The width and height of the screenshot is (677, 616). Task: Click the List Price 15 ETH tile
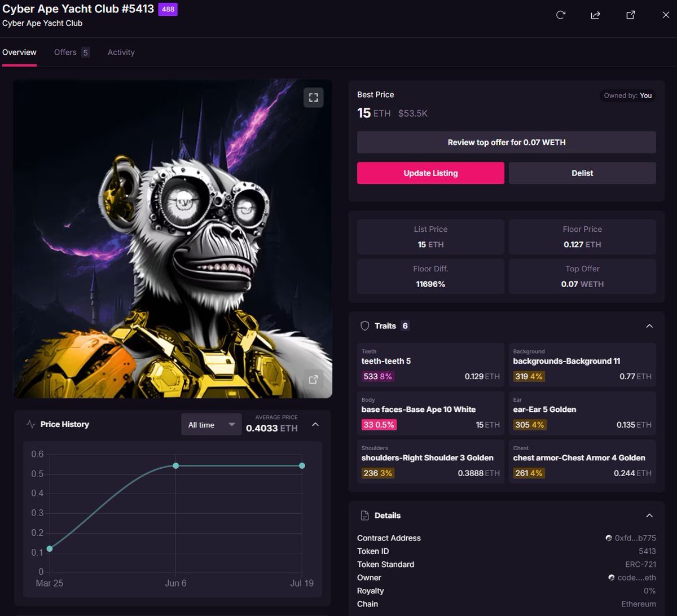click(x=430, y=237)
